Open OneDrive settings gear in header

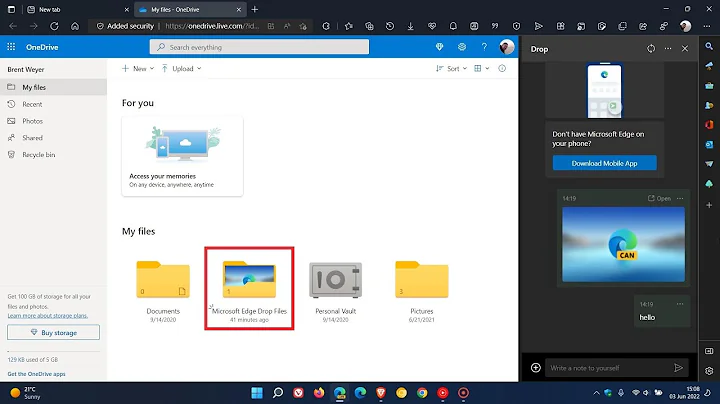coord(462,47)
